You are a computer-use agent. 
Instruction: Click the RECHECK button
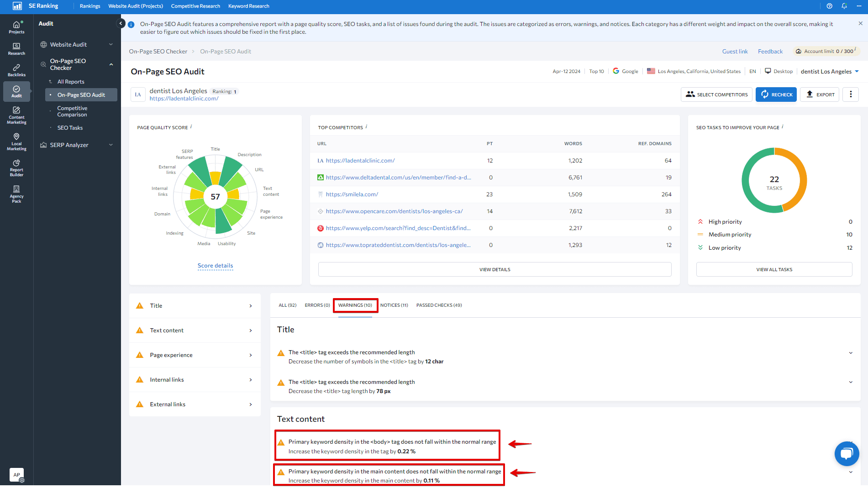click(x=776, y=94)
